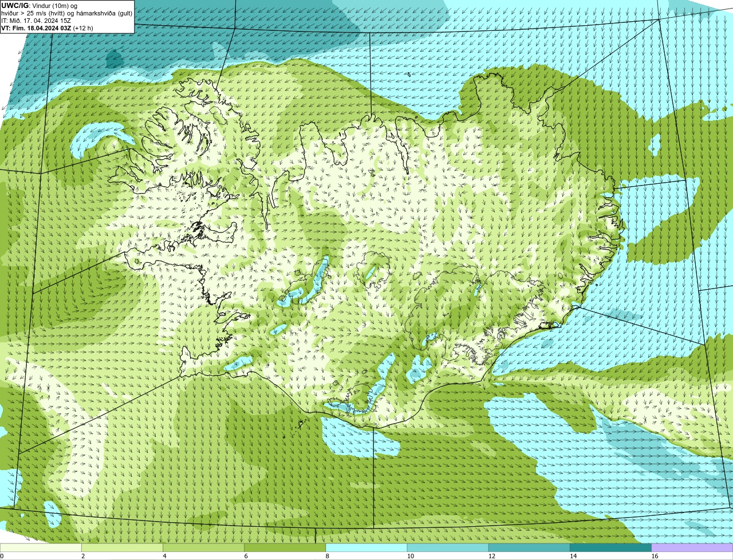The height and width of the screenshot is (560, 733).
Task: Click the legend scale label '6'
Action: coord(246,556)
